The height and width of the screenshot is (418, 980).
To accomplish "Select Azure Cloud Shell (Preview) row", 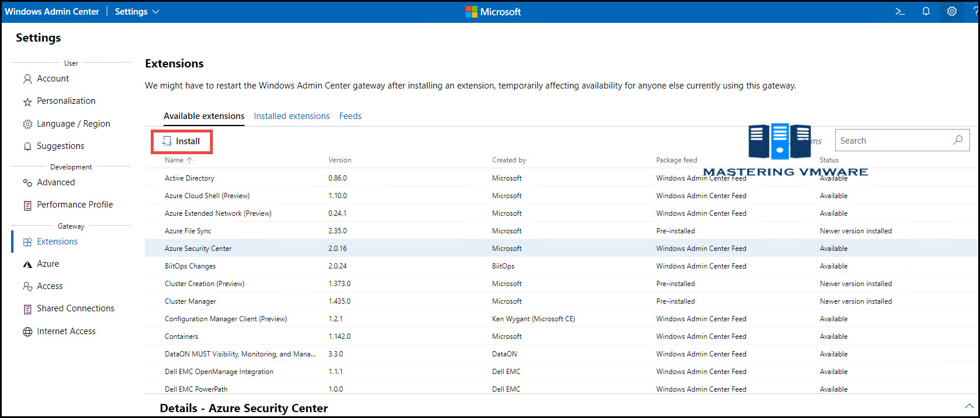I will click(x=562, y=195).
